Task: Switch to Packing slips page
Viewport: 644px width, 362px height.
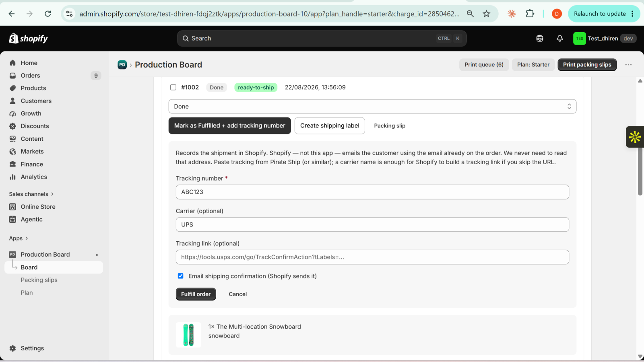Action: [39, 280]
